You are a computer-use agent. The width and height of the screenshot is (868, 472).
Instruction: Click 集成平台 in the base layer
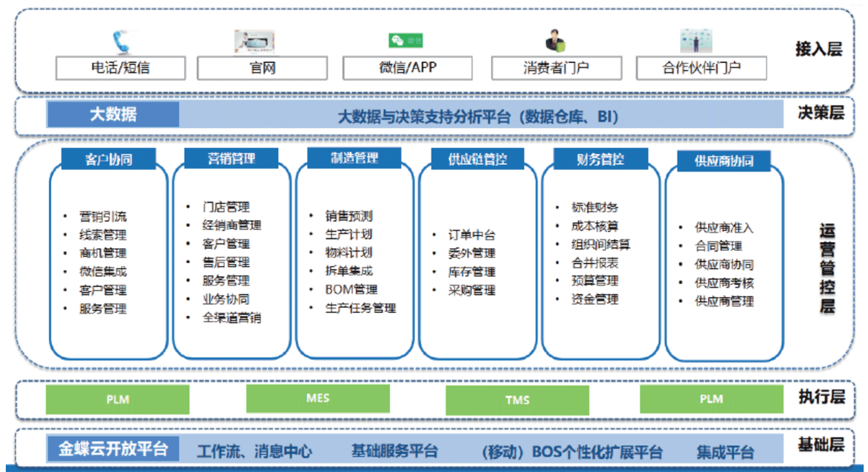pos(725,452)
